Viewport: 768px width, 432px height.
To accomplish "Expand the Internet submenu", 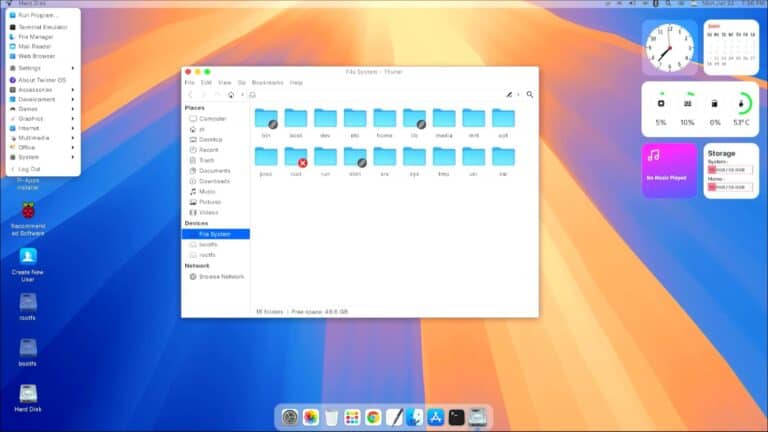I will 43,128.
